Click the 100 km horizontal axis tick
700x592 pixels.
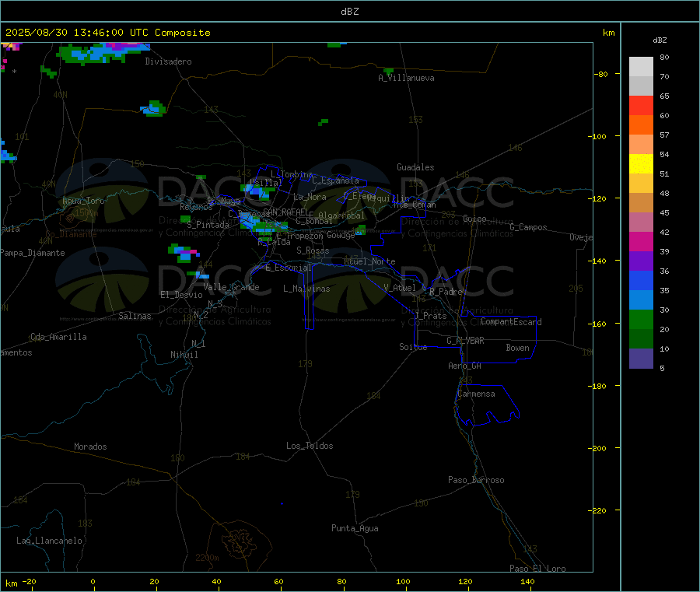[x=403, y=581]
